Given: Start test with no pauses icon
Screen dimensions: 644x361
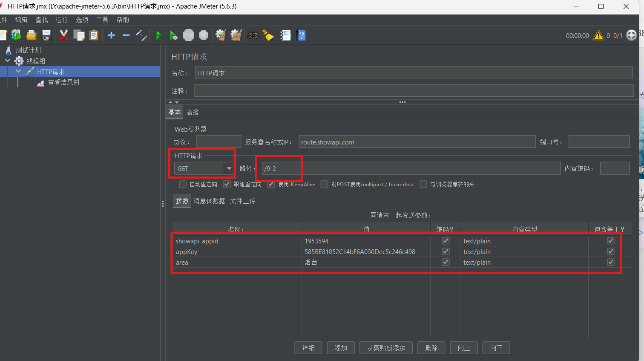Looking at the screenshot, I should pyautogui.click(x=173, y=35).
